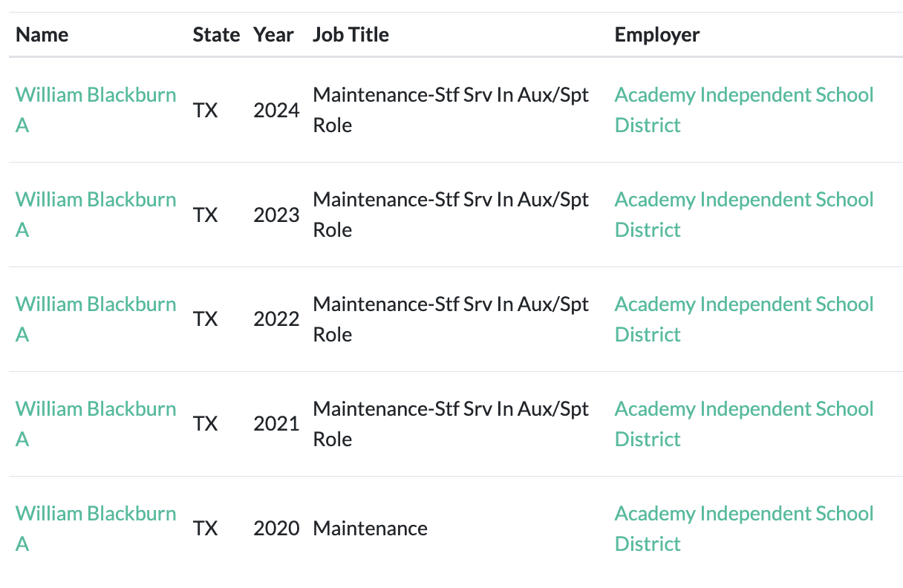Click Academy Independent School District in 2023 row
This screenshot has height=588, width=903.
743,200
